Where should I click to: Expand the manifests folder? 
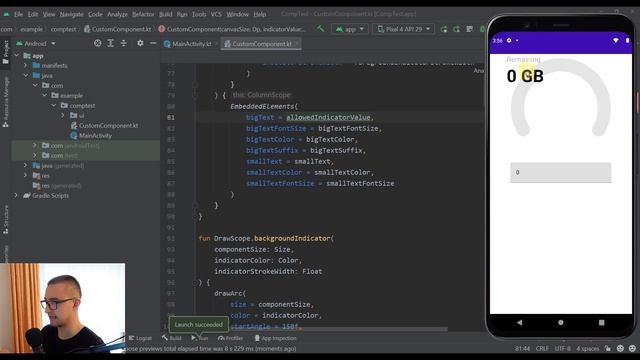(x=26, y=65)
